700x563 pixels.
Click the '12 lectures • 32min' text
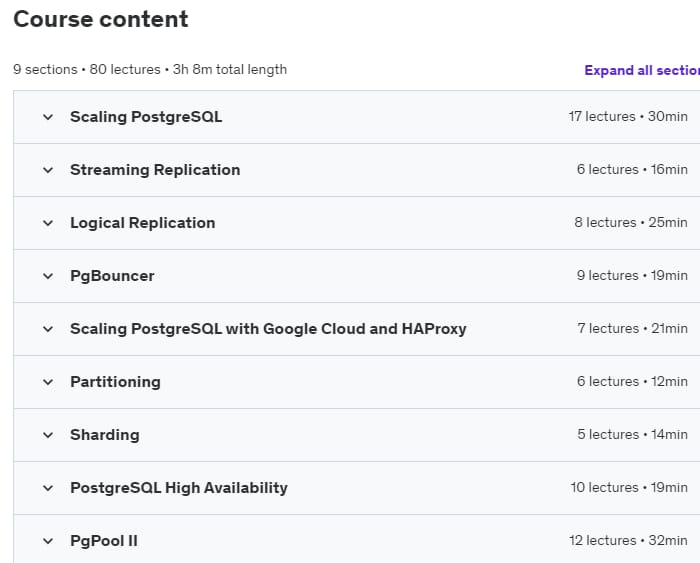click(628, 541)
